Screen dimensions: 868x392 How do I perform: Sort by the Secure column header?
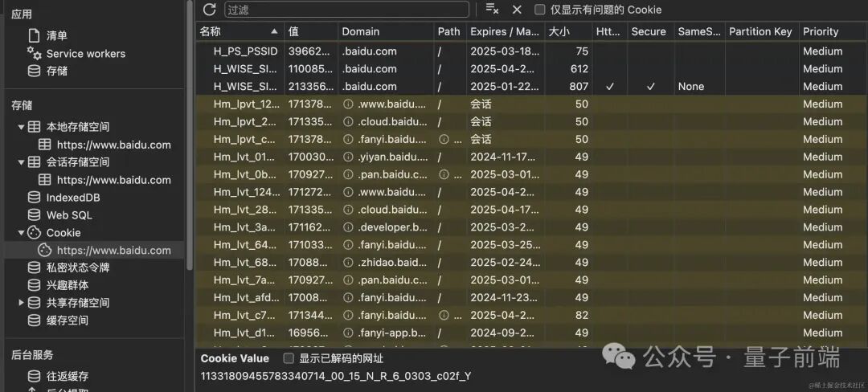tap(650, 31)
